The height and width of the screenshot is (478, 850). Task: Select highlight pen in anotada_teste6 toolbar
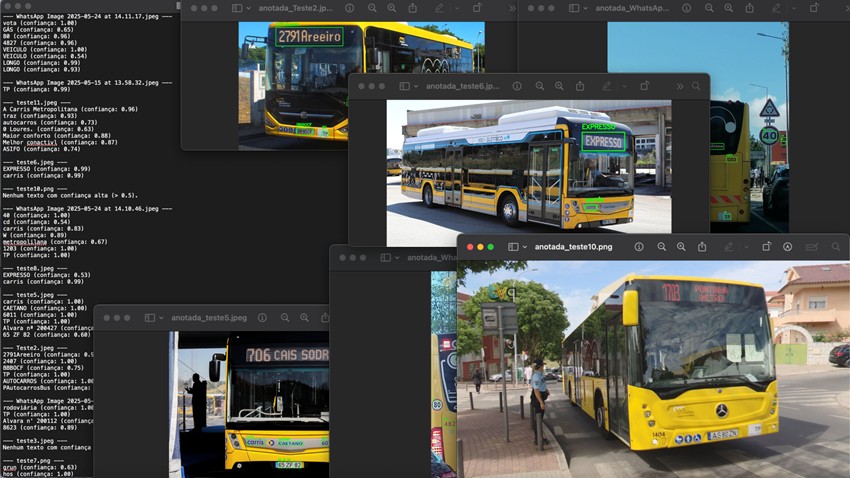[x=607, y=86]
